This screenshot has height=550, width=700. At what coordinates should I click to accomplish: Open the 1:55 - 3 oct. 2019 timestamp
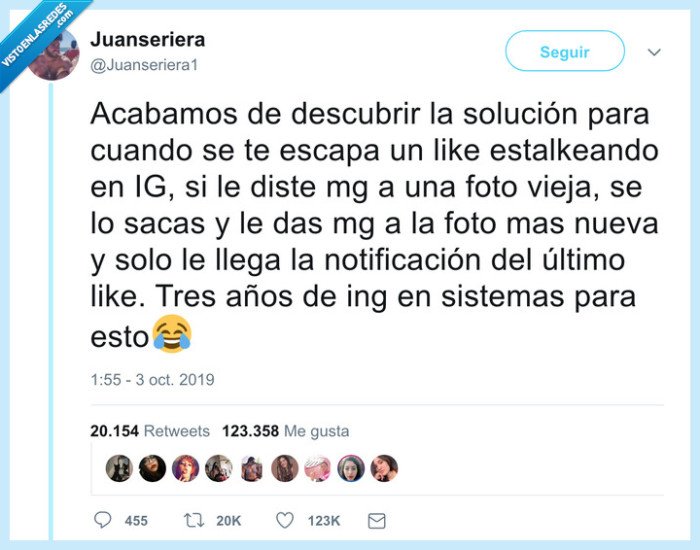pyautogui.click(x=152, y=379)
